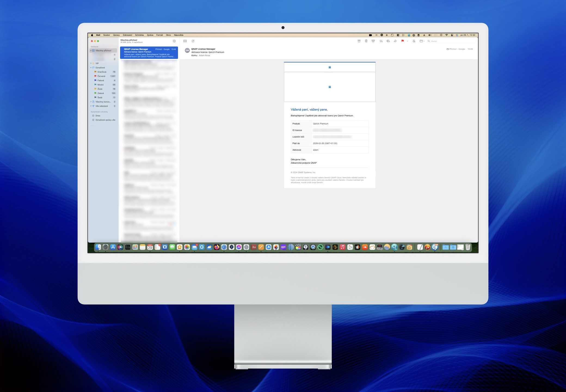Open the Zobrazení menu
This screenshot has width=566, height=392.
pyautogui.click(x=127, y=35)
